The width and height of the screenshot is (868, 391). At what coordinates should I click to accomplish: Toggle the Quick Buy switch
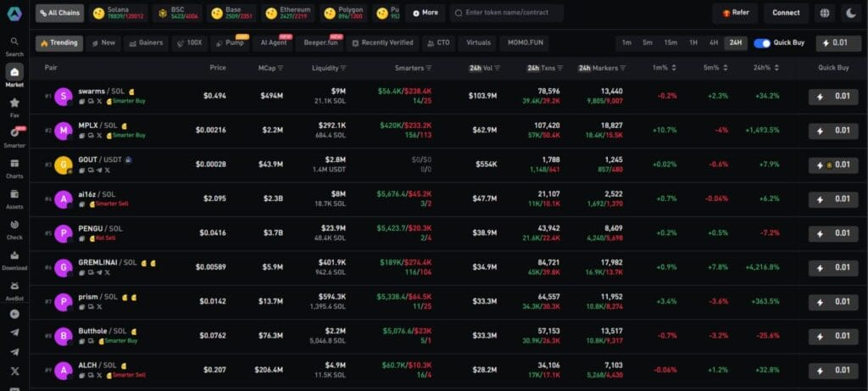762,42
